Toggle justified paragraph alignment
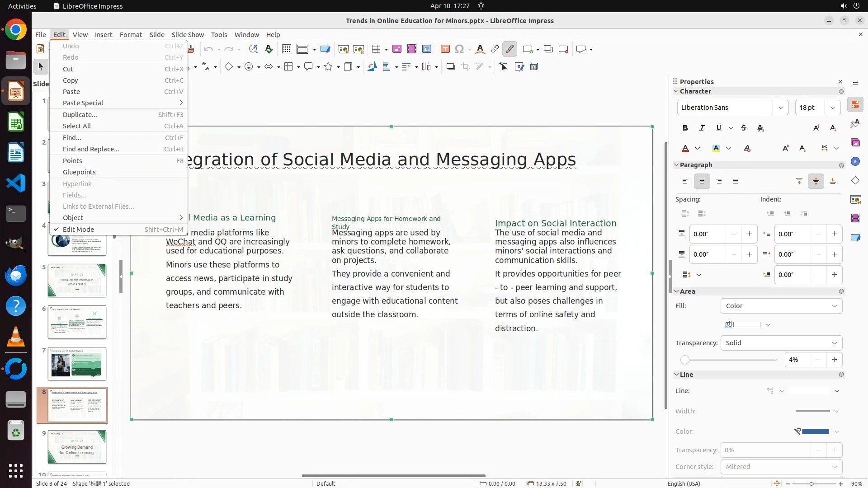This screenshot has width=868, height=488. 736,182
